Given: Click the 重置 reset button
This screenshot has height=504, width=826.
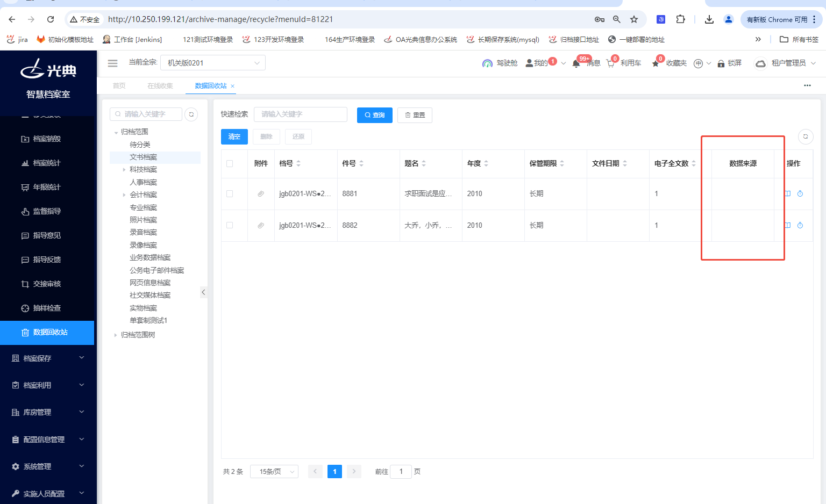Looking at the screenshot, I should (x=415, y=115).
